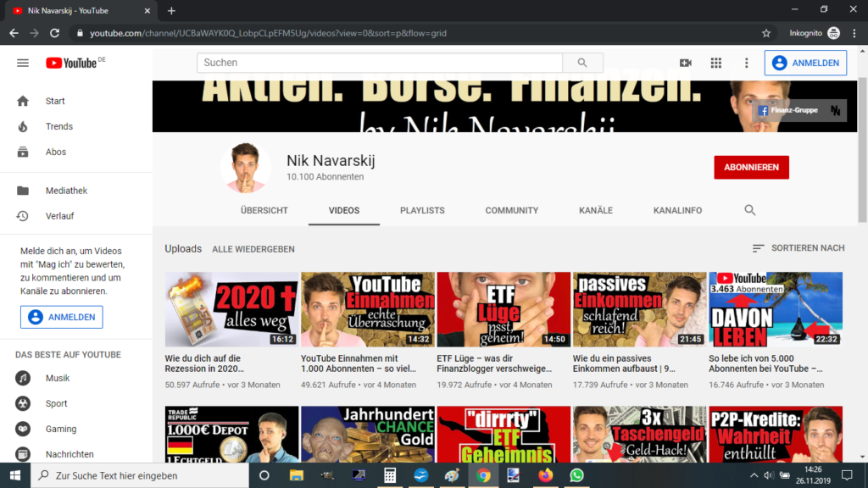Open the ETF Lüge thumbnail

pyautogui.click(x=504, y=309)
